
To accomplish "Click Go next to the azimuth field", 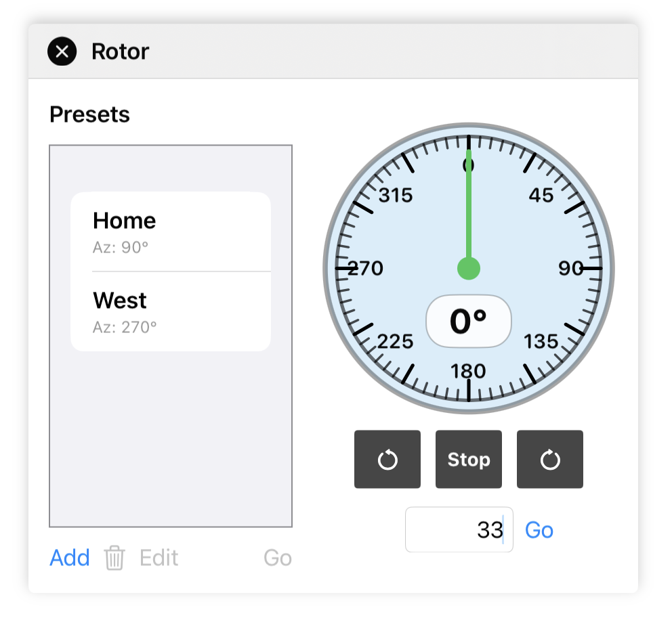I will 539,530.
